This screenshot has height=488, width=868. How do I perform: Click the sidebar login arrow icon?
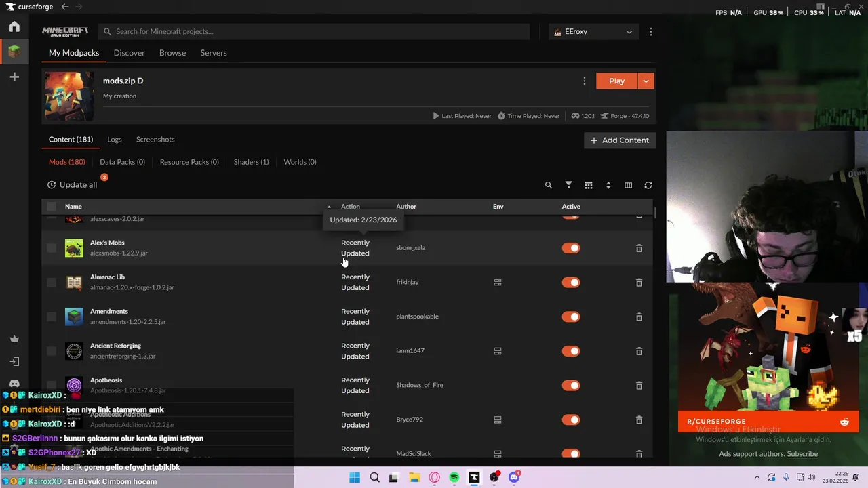coord(14,361)
